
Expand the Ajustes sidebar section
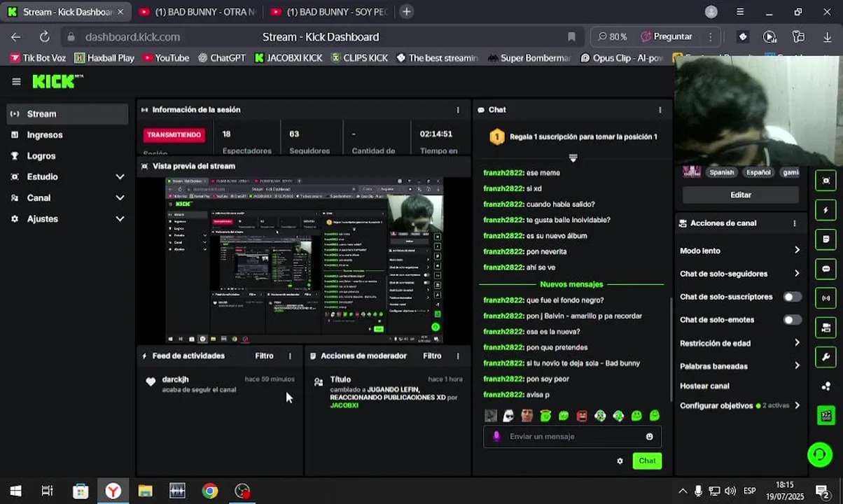pos(66,219)
